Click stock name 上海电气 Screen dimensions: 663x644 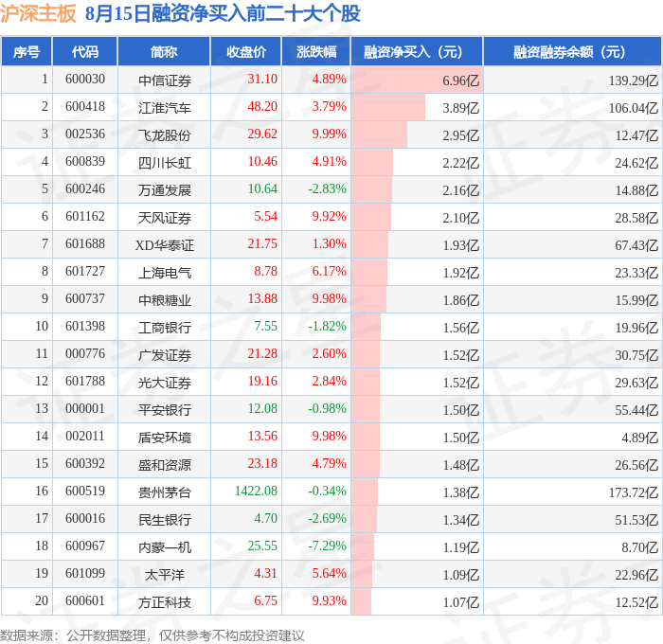point(165,273)
